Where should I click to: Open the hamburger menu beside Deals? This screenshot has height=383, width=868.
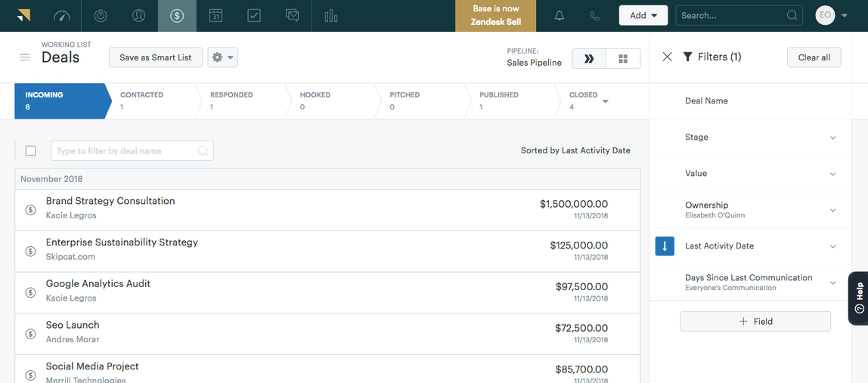pos(25,57)
